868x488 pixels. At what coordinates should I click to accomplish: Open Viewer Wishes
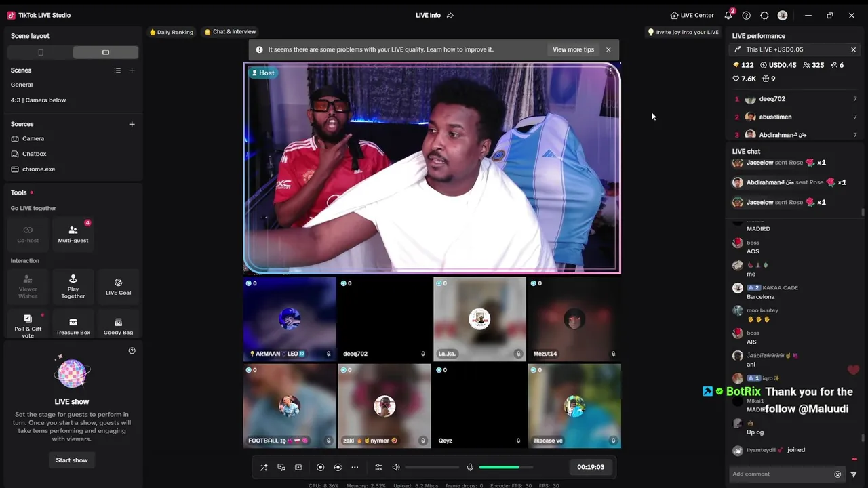point(28,287)
